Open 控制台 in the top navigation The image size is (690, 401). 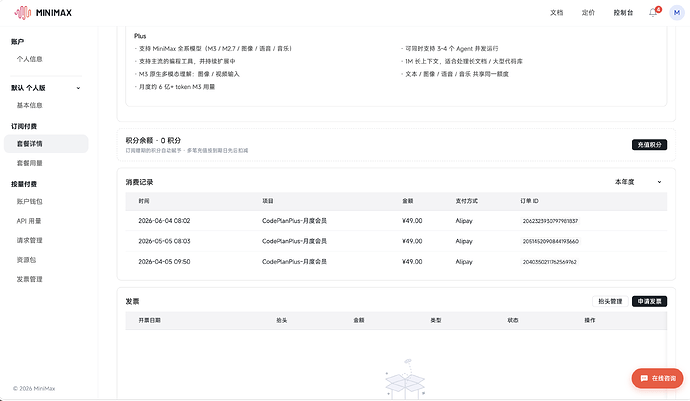(x=623, y=13)
